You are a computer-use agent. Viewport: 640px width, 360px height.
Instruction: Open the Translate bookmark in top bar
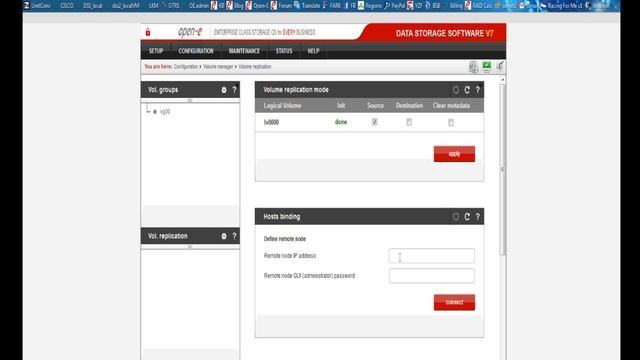click(x=307, y=6)
